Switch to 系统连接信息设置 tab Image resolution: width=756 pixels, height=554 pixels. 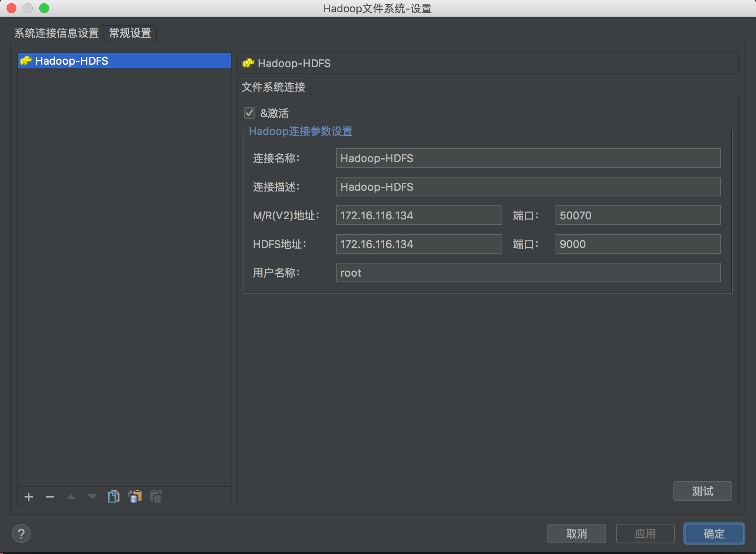[56, 33]
